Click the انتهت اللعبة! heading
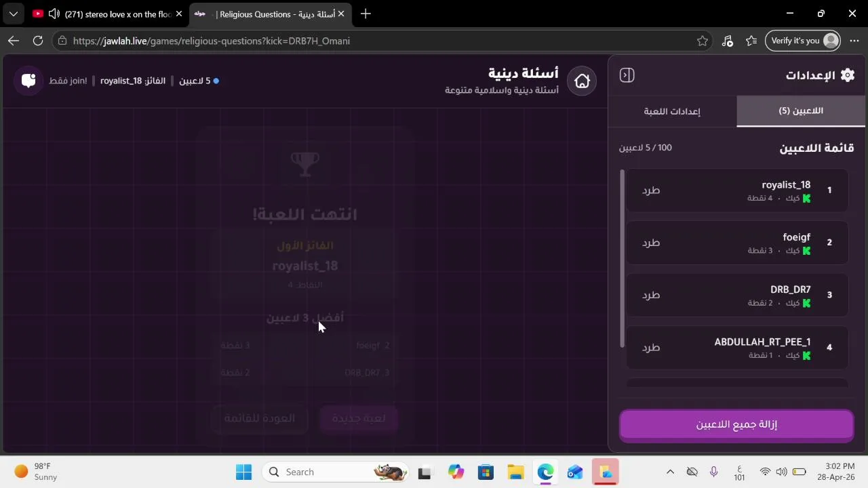Image resolution: width=868 pixels, height=488 pixels. pos(304,214)
